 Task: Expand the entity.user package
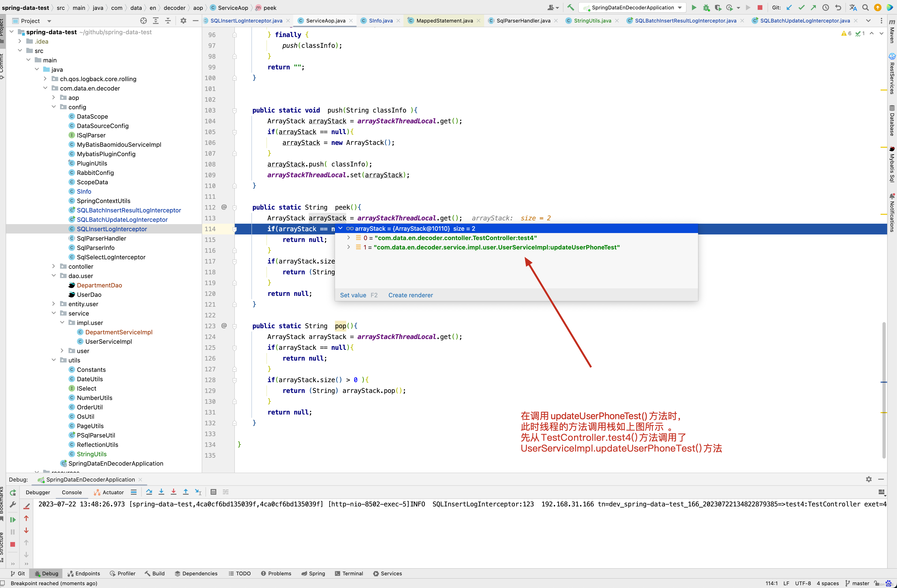pyautogui.click(x=54, y=304)
